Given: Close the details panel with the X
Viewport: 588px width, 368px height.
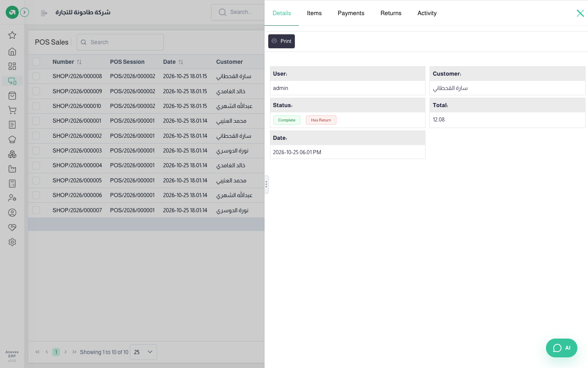Looking at the screenshot, I should (x=580, y=13).
